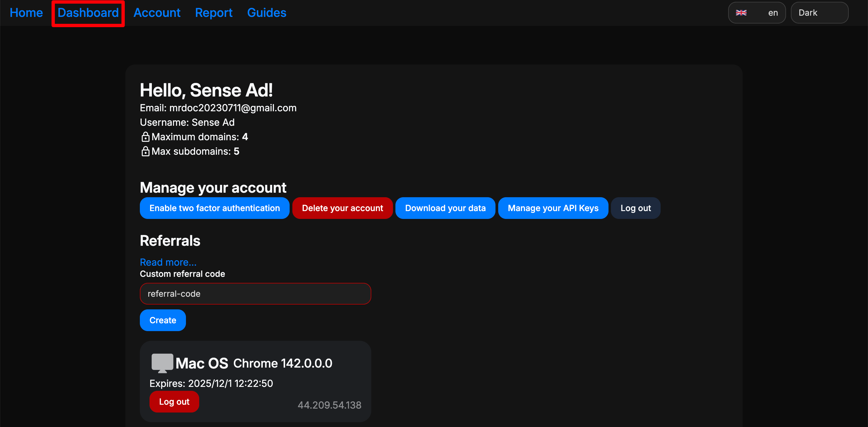868x427 pixels.
Task: Focus the Custom referral code field
Action: tap(255, 293)
